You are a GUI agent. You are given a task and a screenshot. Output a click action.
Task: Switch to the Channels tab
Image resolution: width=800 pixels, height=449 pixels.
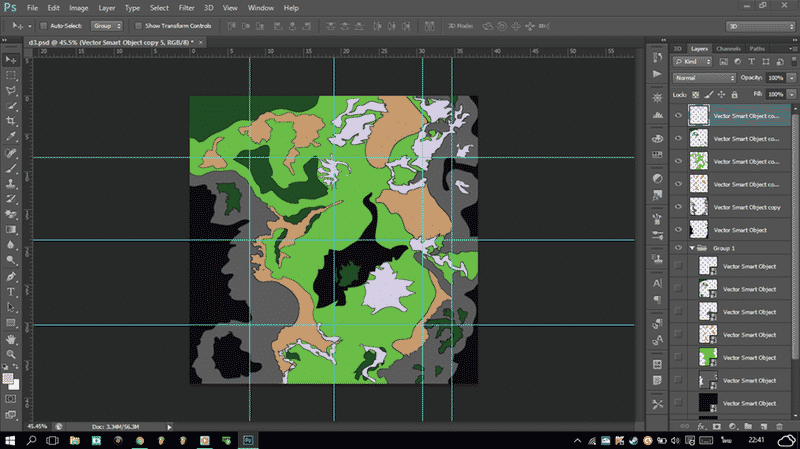(728, 48)
